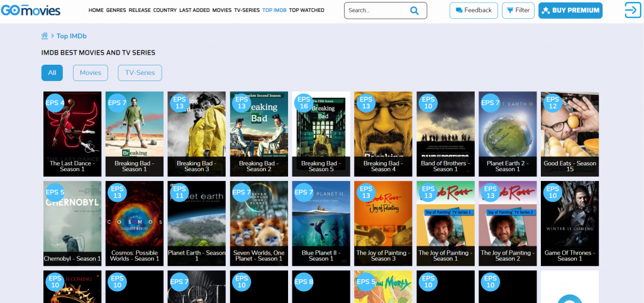
Task: Select the Movies filter tab
Action: (x=91, y=73)
